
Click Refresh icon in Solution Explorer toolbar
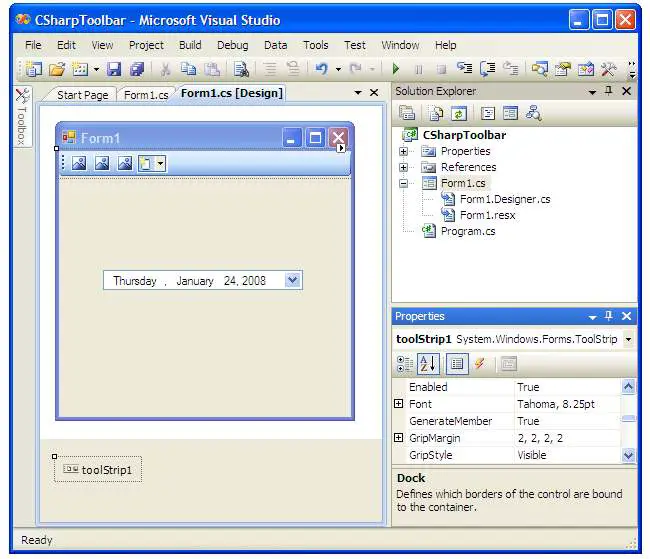(x=458, y=114)
